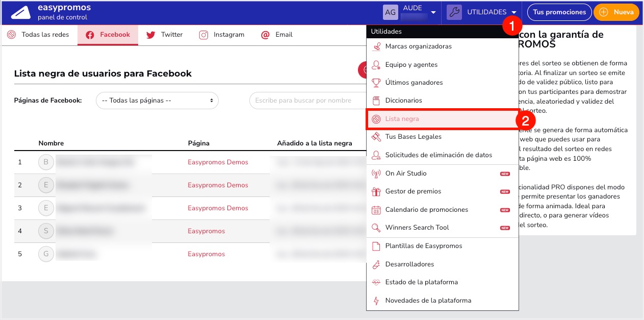Click the Tus promociones button

[559, 12]
